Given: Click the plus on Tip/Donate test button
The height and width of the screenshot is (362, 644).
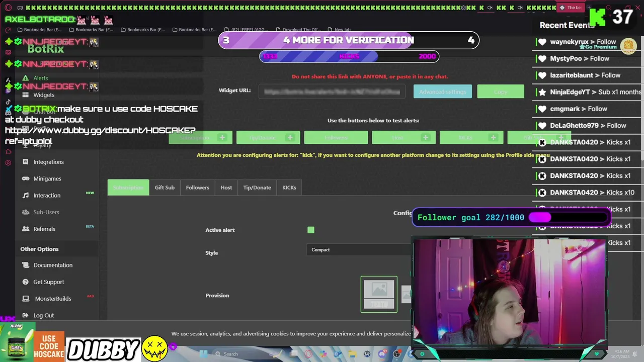Looking at the screenshot, I should click(290, 137).
